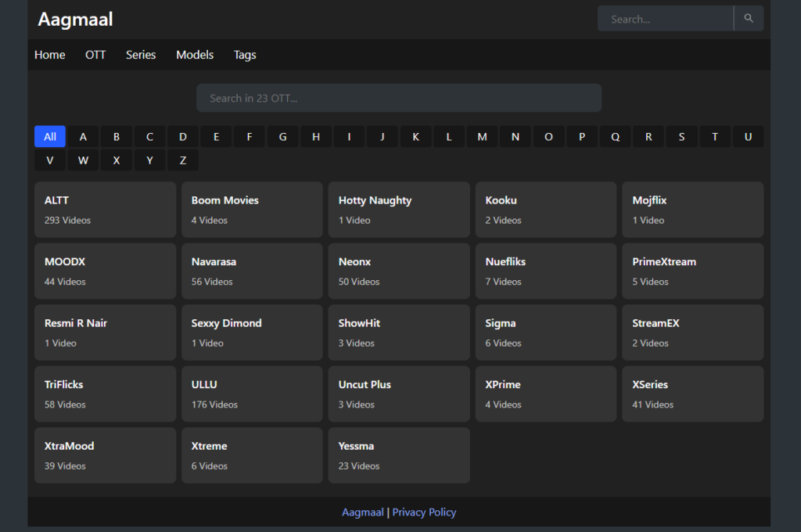Viewport: 801px width, 532px height.
Task: Filter by letter E
Action: pos(216,136)
